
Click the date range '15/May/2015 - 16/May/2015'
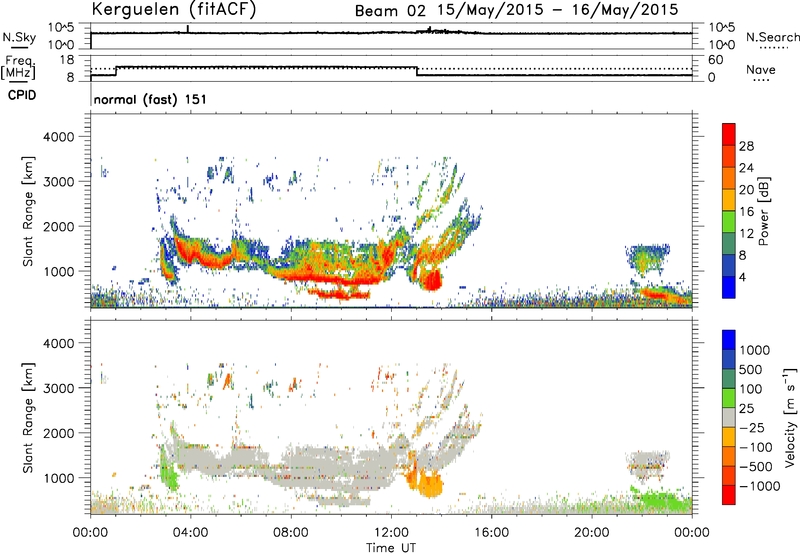[558, 10]
